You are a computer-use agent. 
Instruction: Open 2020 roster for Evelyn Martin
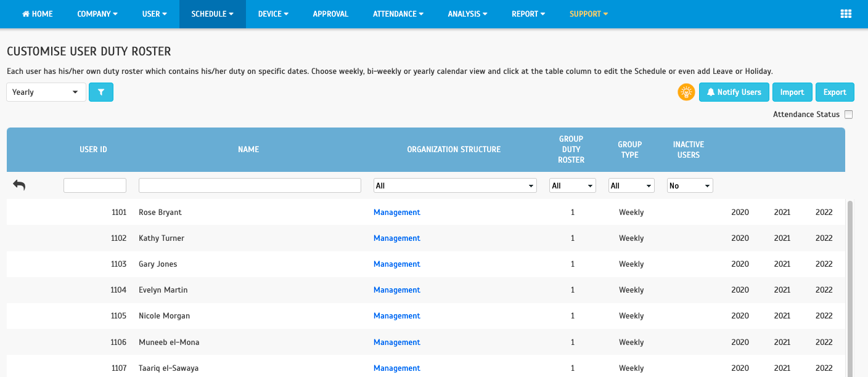click(740, 290)
